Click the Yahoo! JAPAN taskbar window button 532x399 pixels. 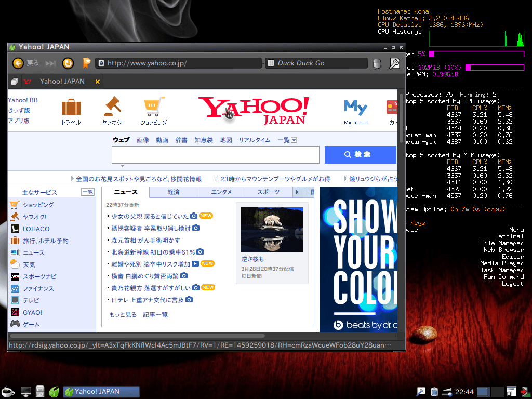coord(101,392)
